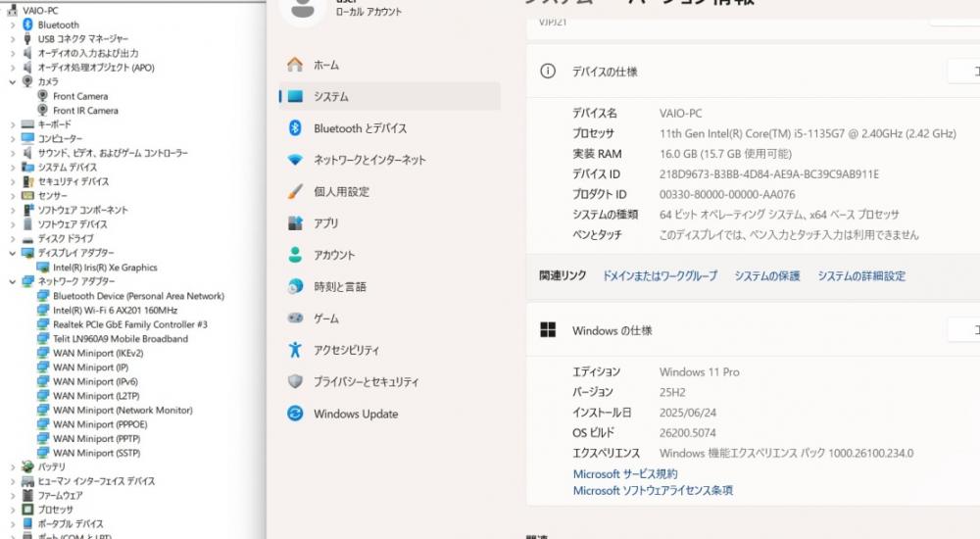
Task: Click the Bluetooth とデバイス icon in Settings
Action: point(295,128)
